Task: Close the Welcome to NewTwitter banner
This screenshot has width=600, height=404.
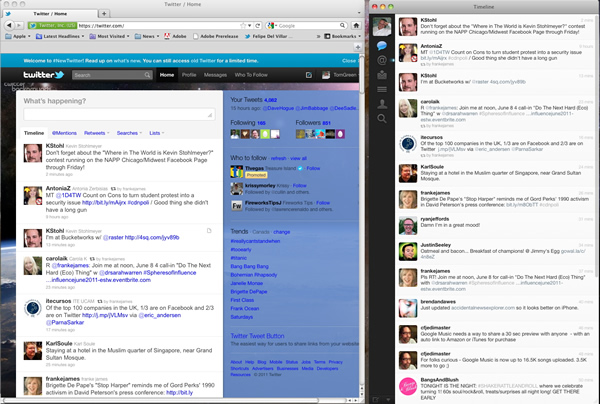Action: [349, 60]
